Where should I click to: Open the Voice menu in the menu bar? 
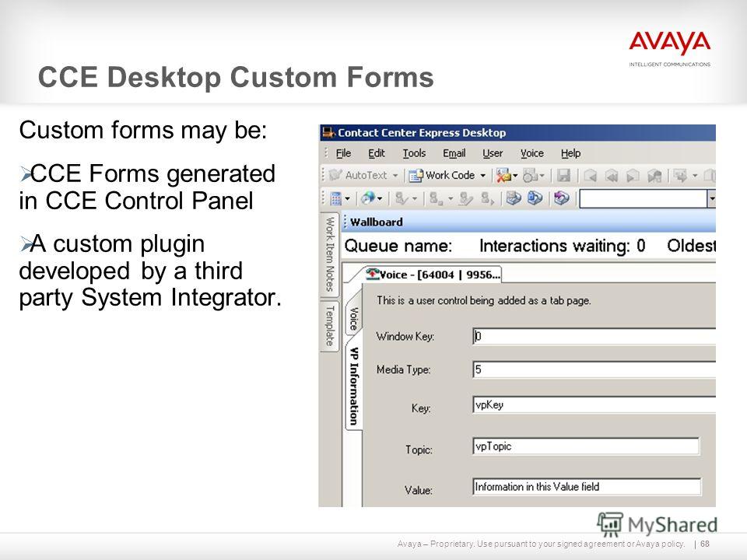pos(531,153)
